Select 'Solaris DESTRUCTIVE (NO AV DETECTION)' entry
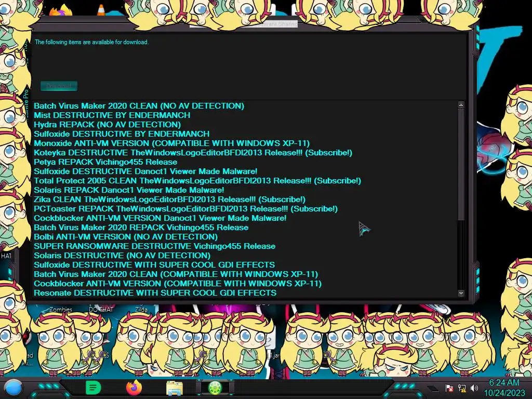This screenshot has width=532, height=399. (x=122, y=256)
